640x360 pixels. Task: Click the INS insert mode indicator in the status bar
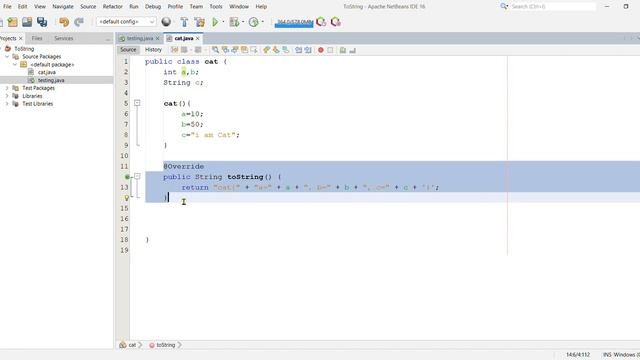607,355
